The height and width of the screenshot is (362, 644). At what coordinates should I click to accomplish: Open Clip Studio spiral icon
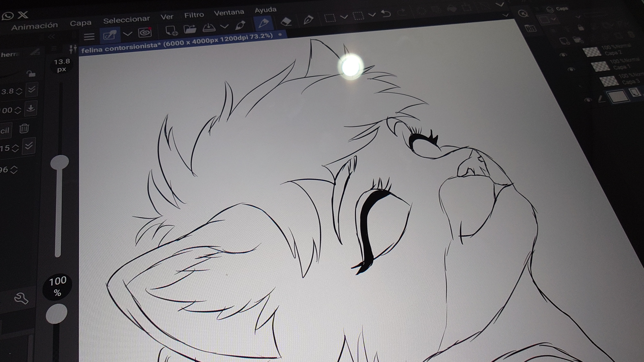point(145,33)
